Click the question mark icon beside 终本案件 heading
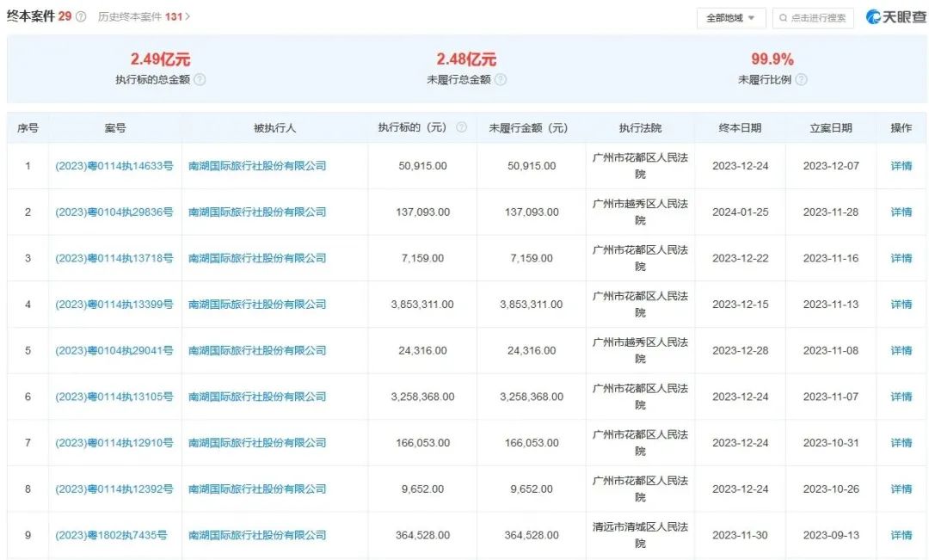Screen dimensions: 929x560 point(79,15)
